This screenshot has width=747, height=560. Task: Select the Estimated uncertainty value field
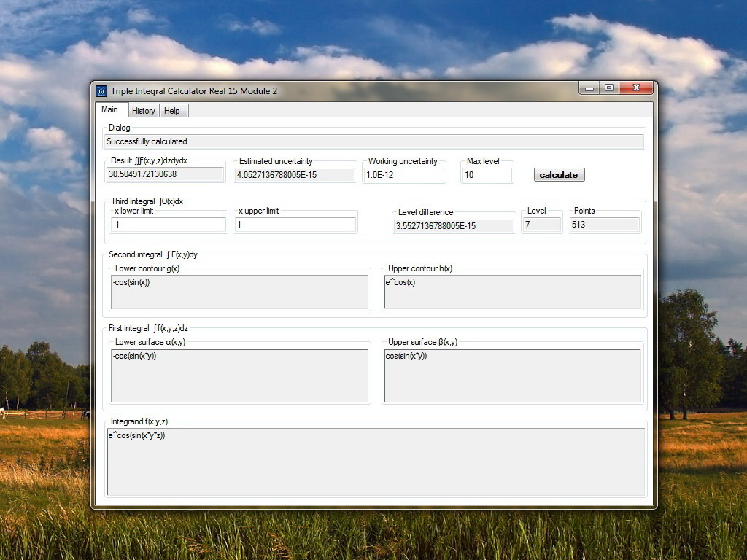(x=295, y=175)
